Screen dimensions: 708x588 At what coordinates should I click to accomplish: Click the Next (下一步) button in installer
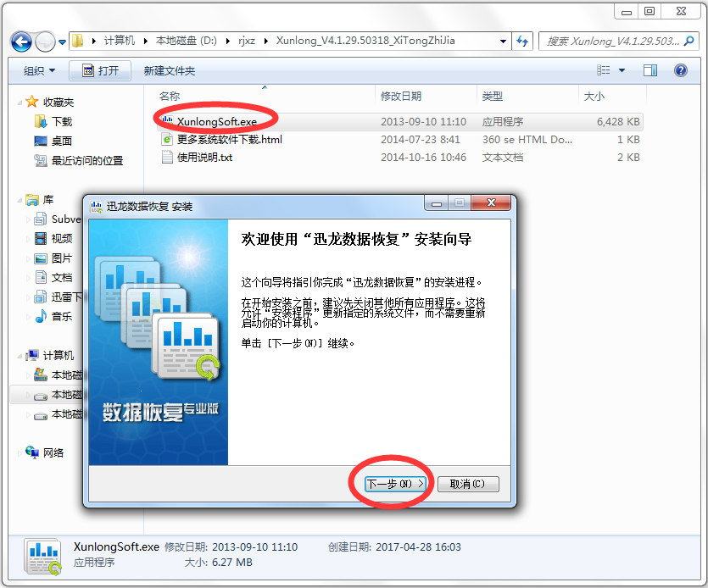click(x=395, y=484)
